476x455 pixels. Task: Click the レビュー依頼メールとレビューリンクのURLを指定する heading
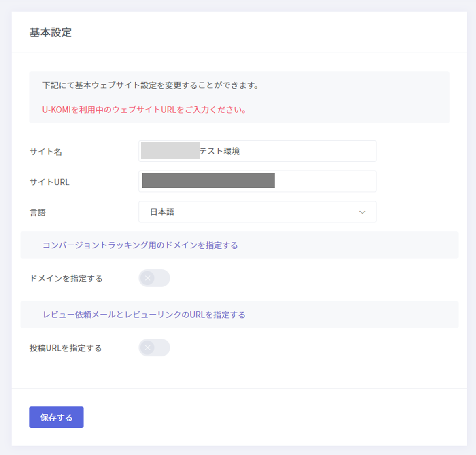(x=144, y=315)
